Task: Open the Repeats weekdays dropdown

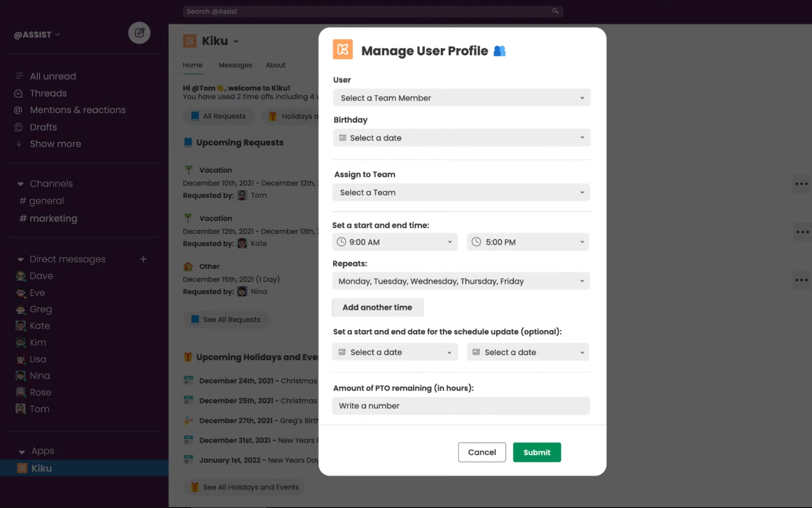Action: (x=461, y=281)
